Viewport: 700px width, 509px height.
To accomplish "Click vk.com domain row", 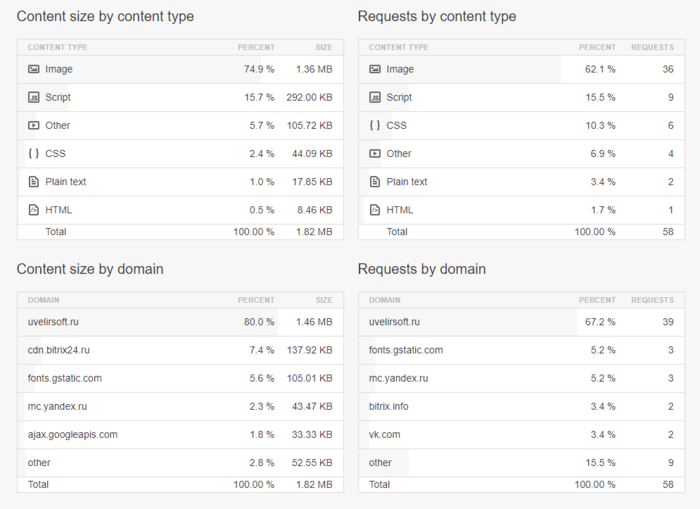I will pyautogui.click(x=521, y=434).
